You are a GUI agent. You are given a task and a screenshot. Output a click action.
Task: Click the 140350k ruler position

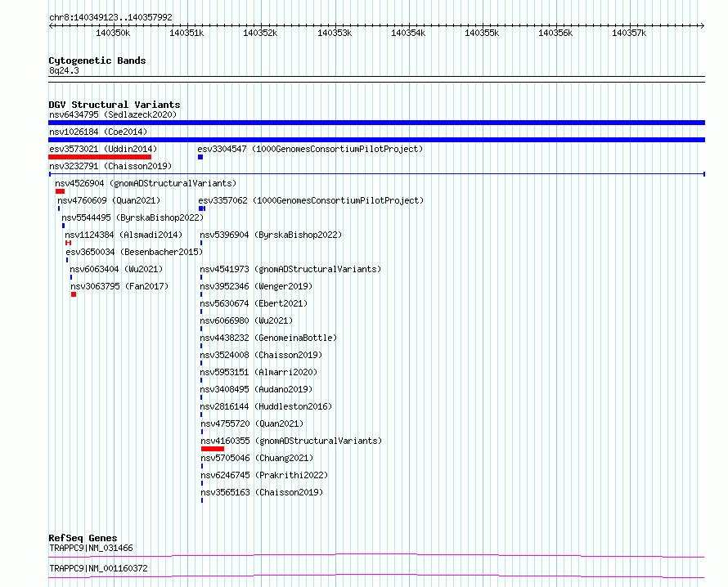pos(113,33)
